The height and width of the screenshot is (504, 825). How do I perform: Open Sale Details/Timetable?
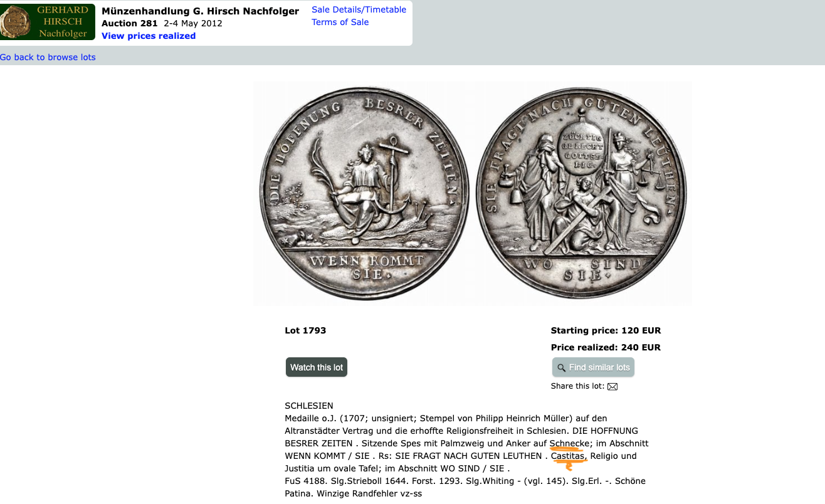pyautogui.click(x=359, y=9)
